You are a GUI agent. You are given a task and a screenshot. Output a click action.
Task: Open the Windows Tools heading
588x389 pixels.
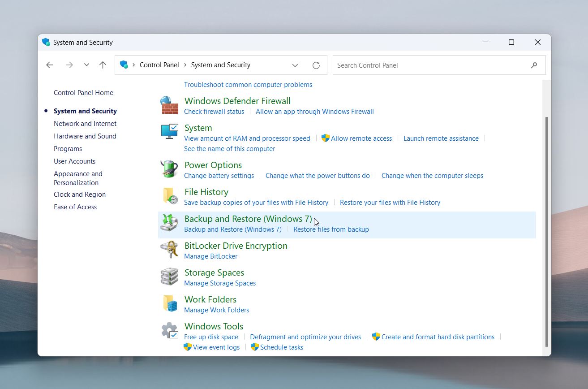(x=214, y=326)
